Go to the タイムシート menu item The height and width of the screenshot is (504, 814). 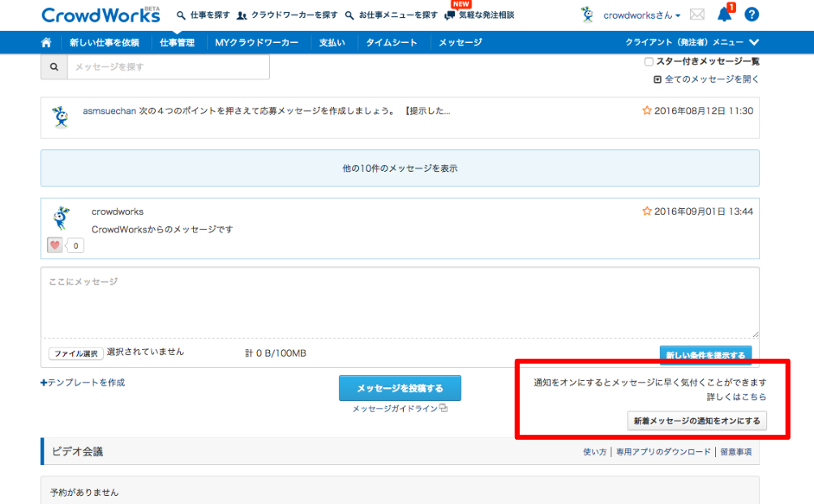pos(392,42)
